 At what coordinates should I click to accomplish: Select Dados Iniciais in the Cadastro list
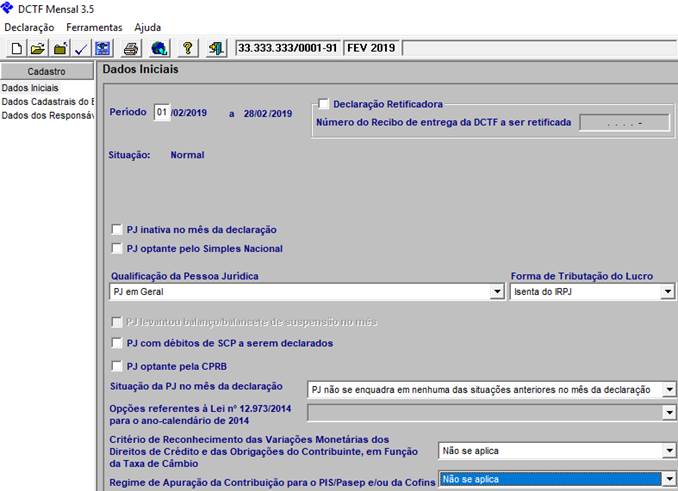click(x=30, y=88)
